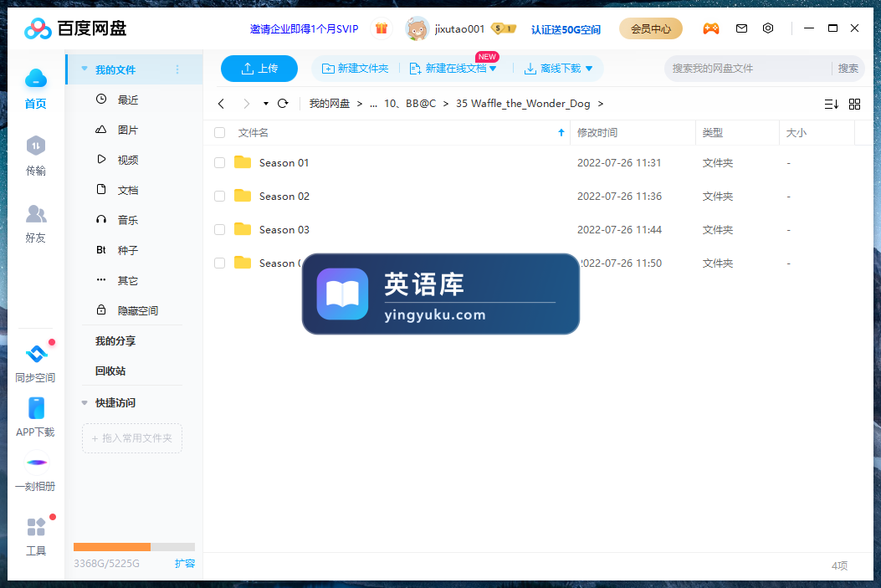
Task: Open the 一刻相册 album icon
Action: click(x=37, y=463)
